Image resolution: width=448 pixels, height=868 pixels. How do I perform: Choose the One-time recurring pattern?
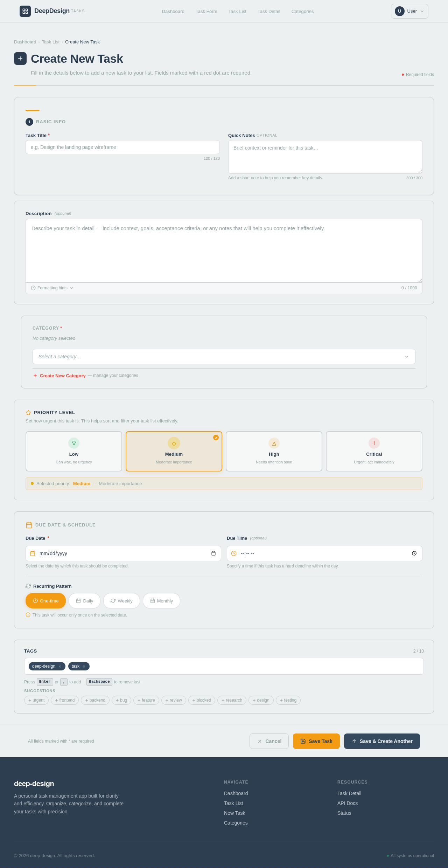tap(45, 601)
